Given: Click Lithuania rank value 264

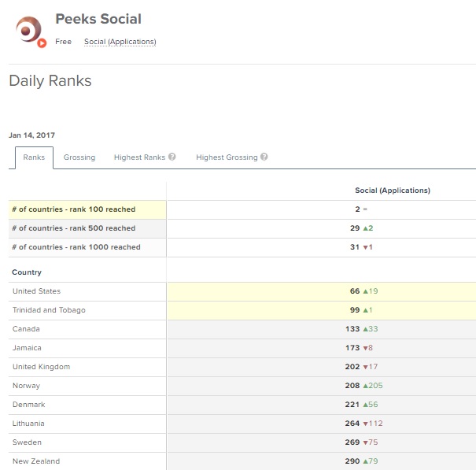Looking at the screenshot, I should point(352,424).
